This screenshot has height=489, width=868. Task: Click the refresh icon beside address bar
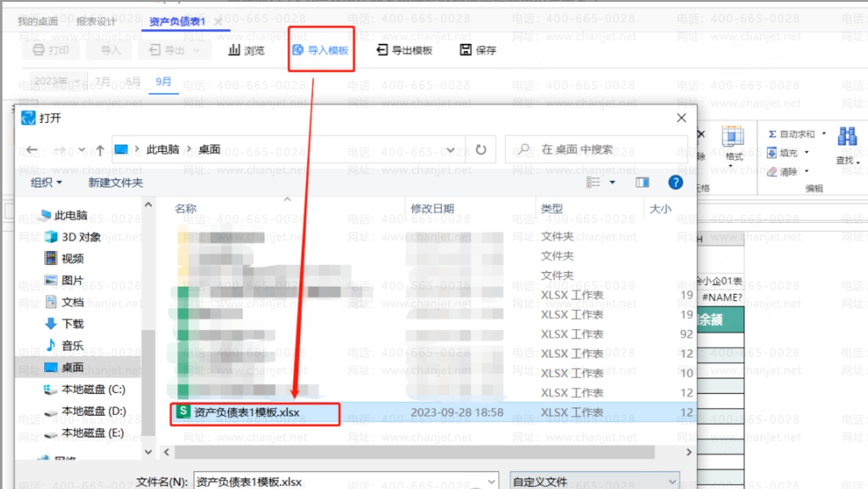481,149
